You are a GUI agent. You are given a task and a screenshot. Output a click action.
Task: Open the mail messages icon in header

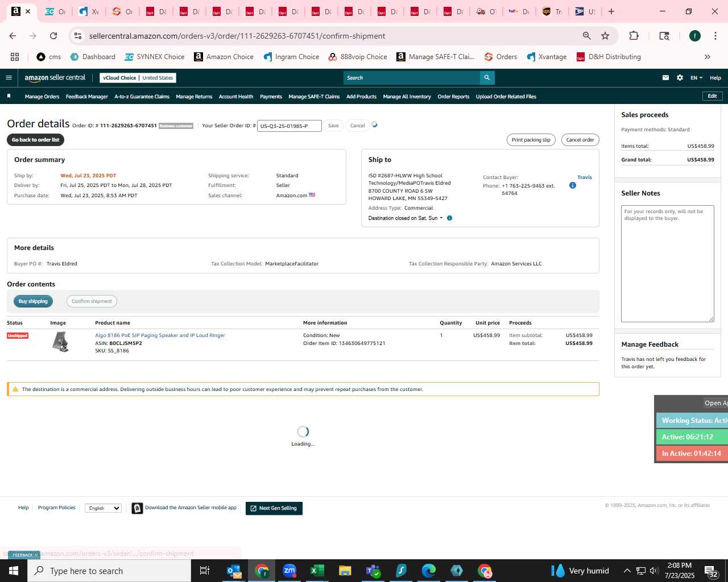coord(665,78)
